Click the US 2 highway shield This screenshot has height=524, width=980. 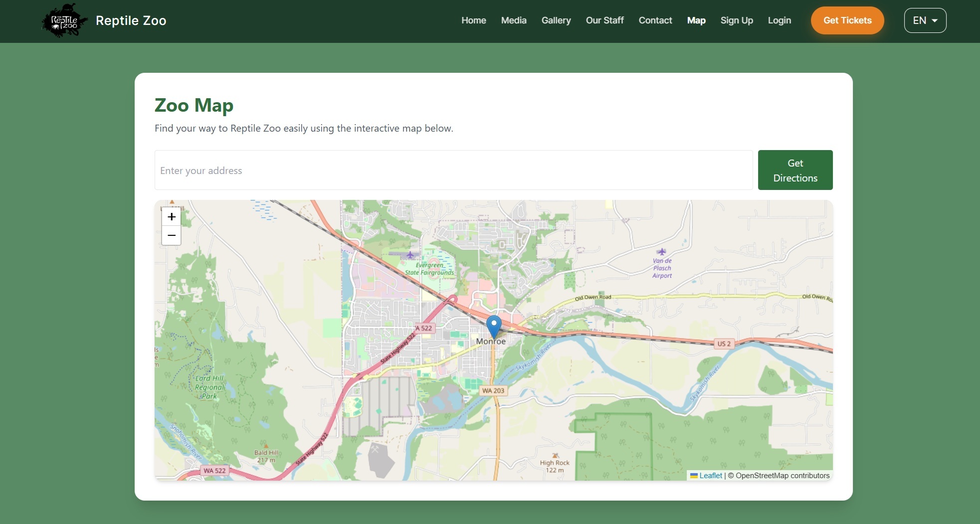tap(724, 344)
